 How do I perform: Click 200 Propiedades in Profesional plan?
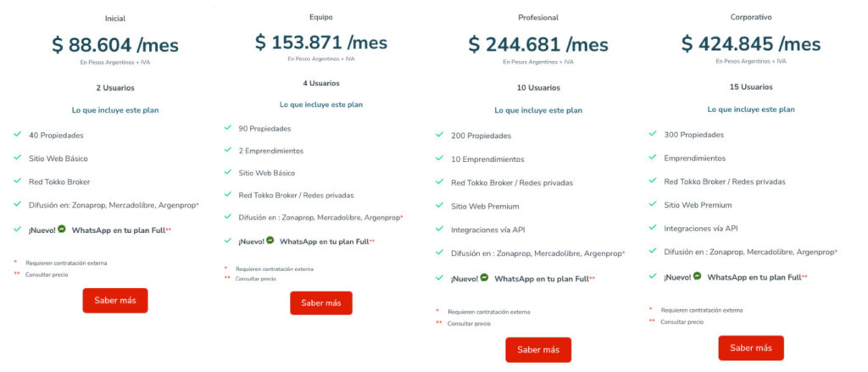(x=480, y=135)
